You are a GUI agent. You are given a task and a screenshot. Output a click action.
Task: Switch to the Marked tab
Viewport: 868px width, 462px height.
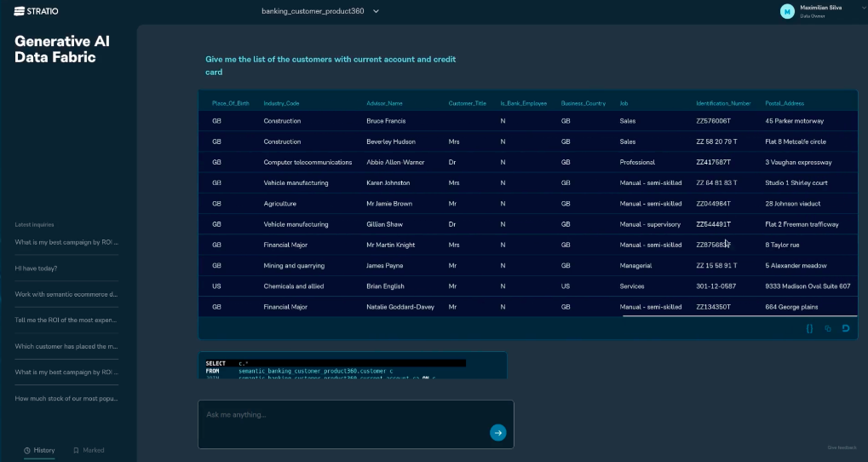[89, 450]
